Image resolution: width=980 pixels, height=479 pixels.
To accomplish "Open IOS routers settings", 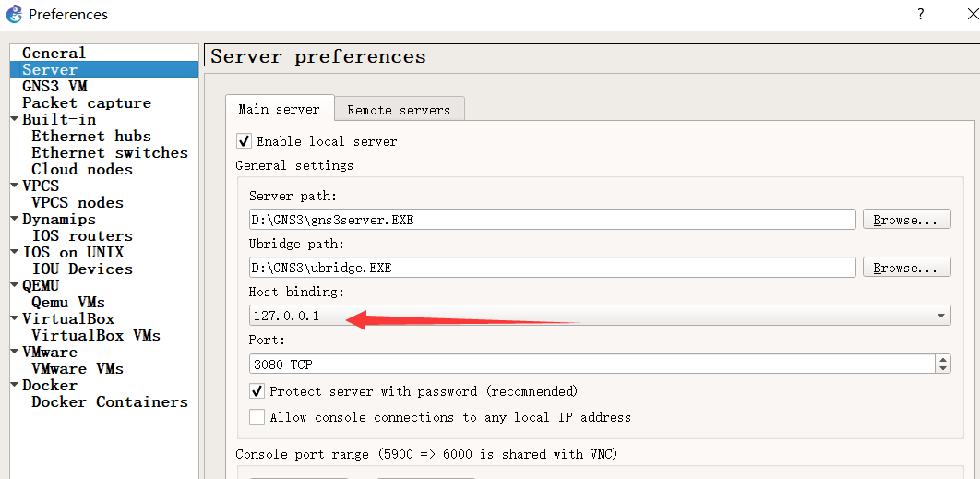I will [82, 235].
